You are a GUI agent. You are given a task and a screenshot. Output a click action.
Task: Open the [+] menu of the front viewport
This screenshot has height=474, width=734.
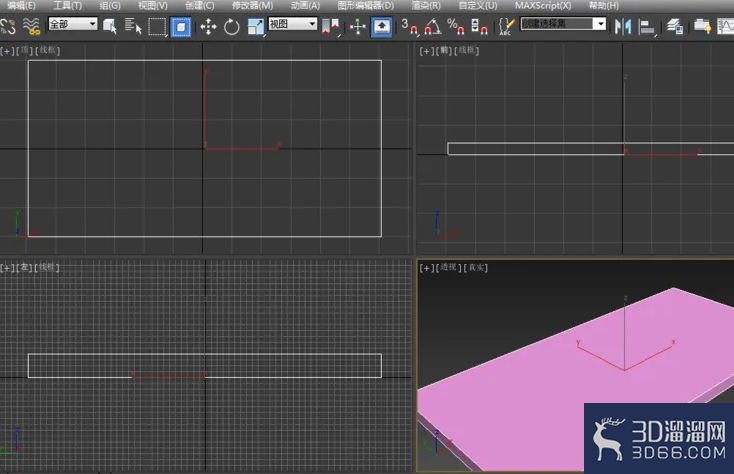click(x=427, y=51)
